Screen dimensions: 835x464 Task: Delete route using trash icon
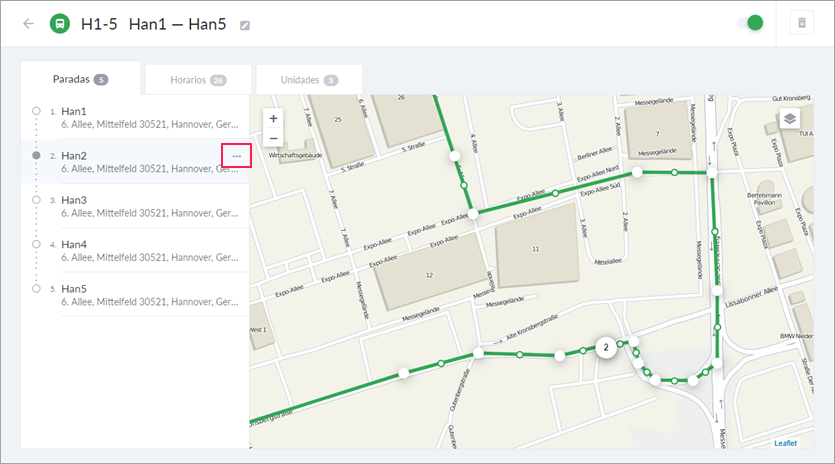point(801,23)
